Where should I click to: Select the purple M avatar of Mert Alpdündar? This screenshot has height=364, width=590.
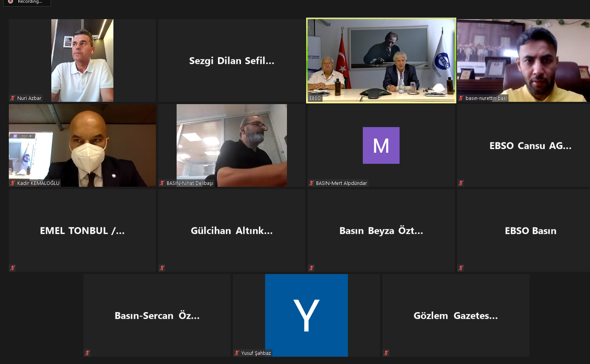point(381,145)
